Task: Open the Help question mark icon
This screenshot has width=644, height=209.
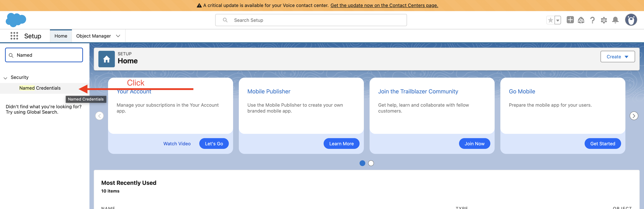Action: (592, 20)
